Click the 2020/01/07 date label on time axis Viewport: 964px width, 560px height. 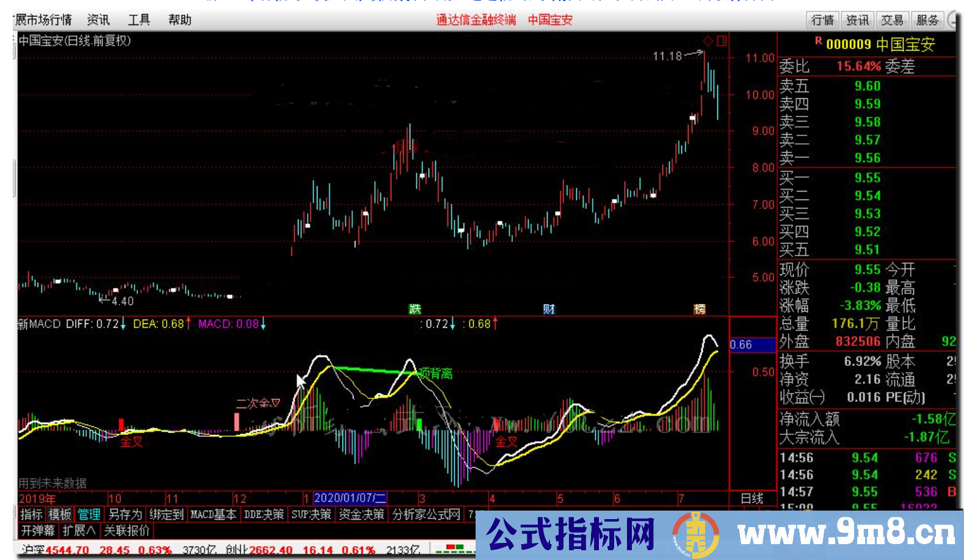350,498
